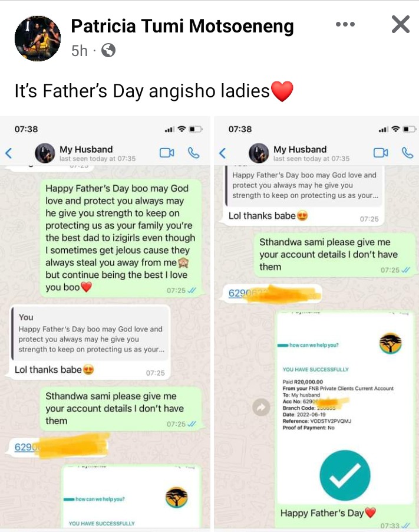Open the FNB payment confirmation image
This screenshot has width=419, height=532.
click(345, 407)
